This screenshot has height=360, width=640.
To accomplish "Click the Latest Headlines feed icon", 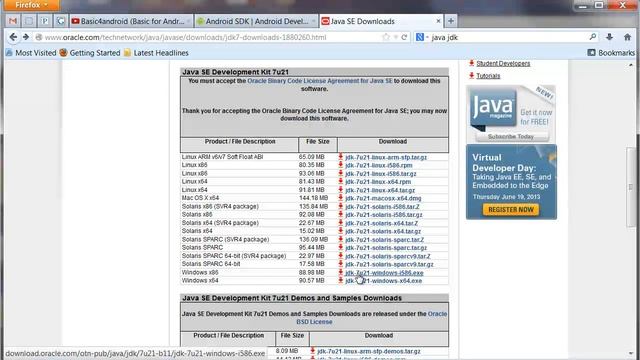I will [127, 53].
